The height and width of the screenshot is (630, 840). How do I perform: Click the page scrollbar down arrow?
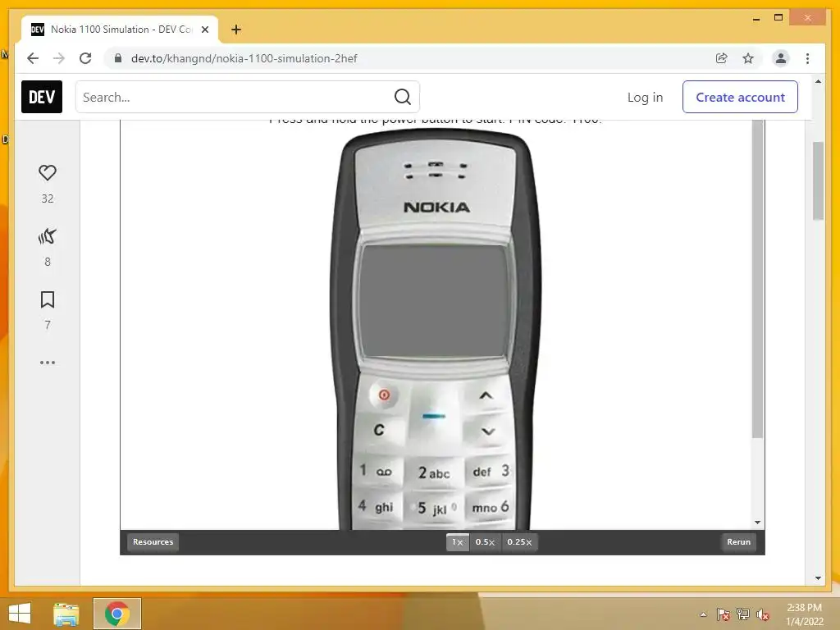pos(818,578)
